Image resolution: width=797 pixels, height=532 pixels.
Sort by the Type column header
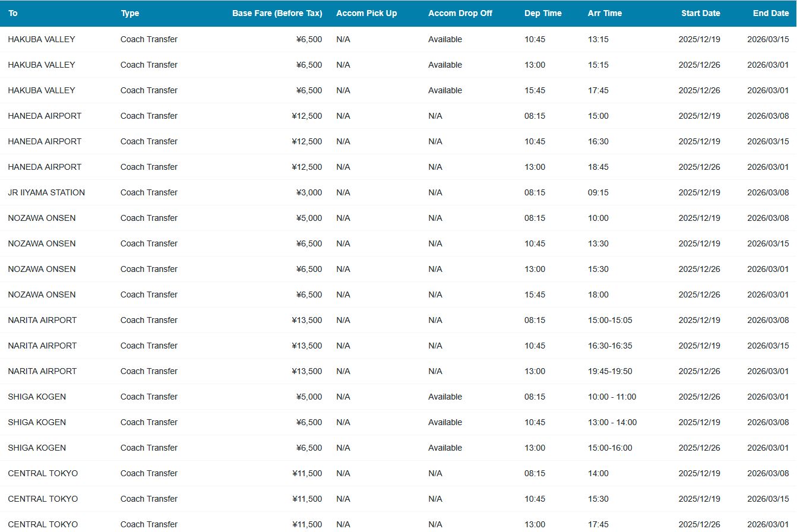pos(129,13)
